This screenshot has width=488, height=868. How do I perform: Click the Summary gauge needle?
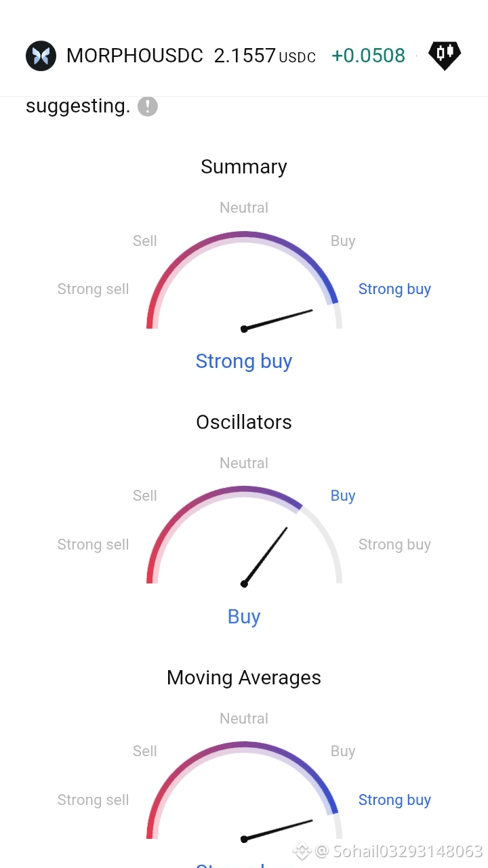pos(277,320)
